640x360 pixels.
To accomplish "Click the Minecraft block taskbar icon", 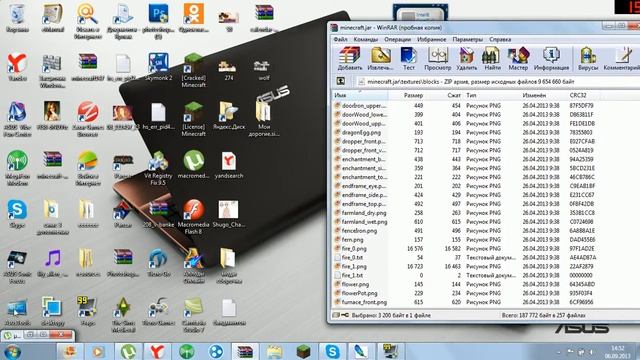I will click(x=303, y=351).
